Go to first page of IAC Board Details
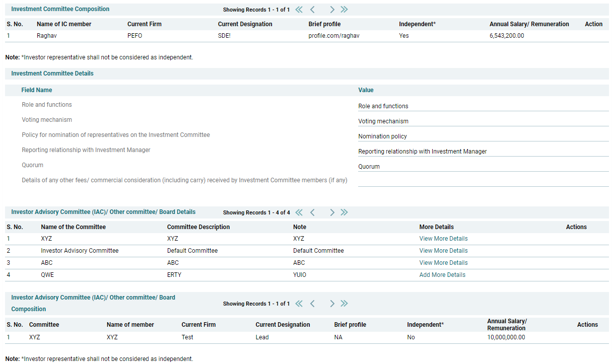This screenshot has height=364, width=612. click(299, 212)
